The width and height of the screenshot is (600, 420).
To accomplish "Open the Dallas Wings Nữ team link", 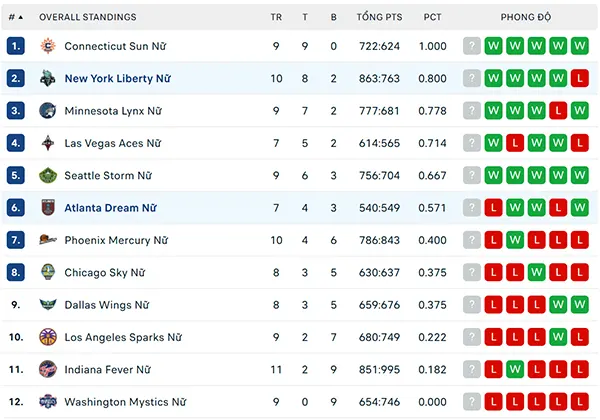I will (106, 305).
